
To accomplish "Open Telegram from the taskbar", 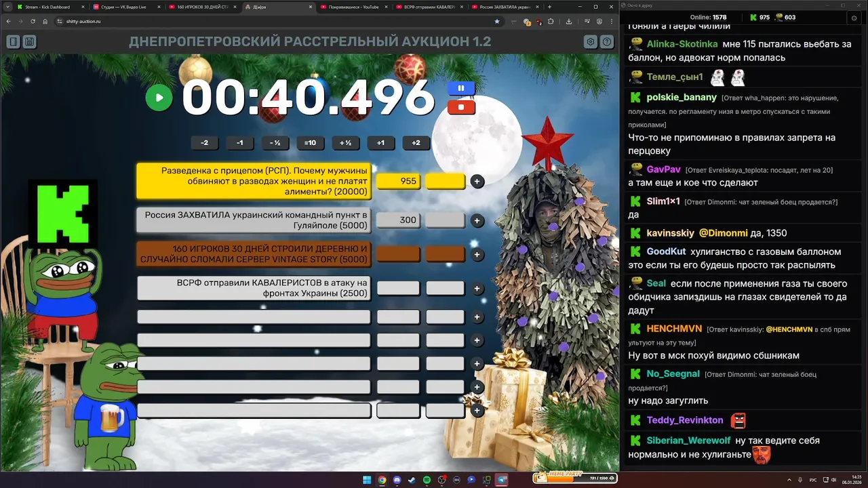I will 502,480.
